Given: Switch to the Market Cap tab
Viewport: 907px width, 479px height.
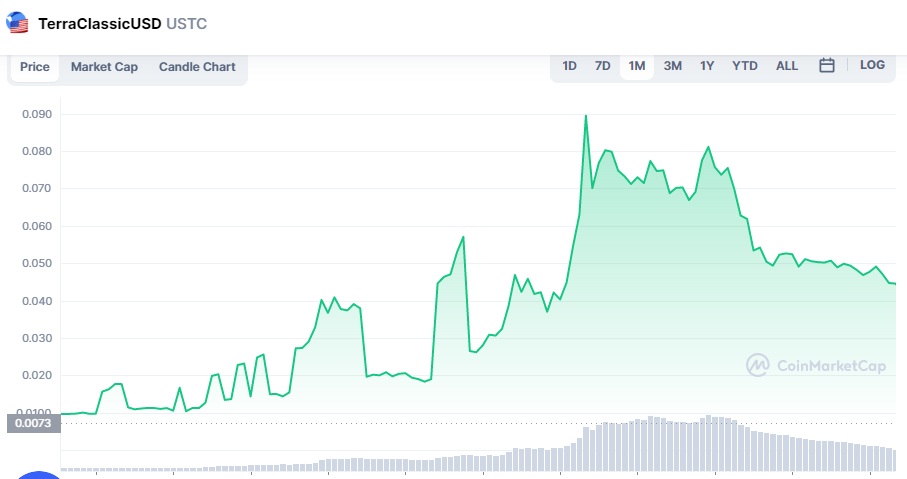Looking at the screenshot, I should (104, 67).
